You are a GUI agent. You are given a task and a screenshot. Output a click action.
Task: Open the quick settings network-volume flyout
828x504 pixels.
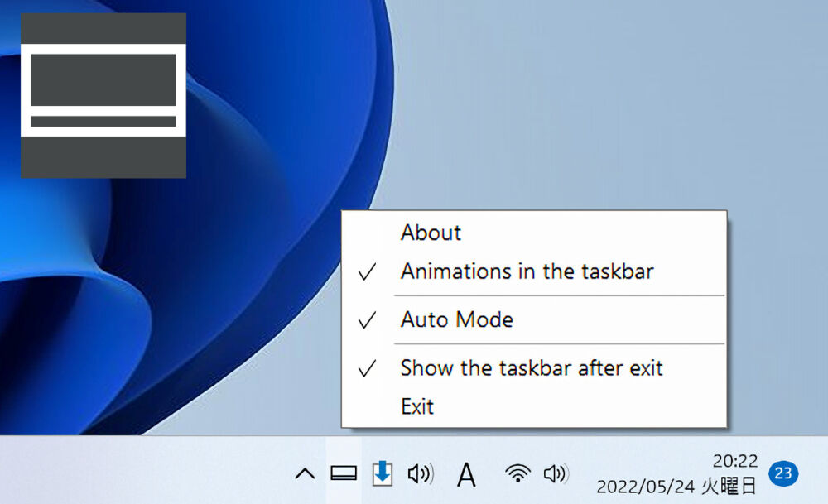pyautogui.click(x=537, y=473)
